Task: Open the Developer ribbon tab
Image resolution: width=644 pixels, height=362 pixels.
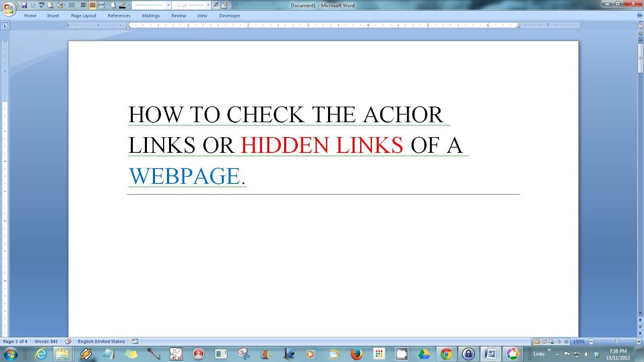Action: pyautogui.click(x=230, y=16)
